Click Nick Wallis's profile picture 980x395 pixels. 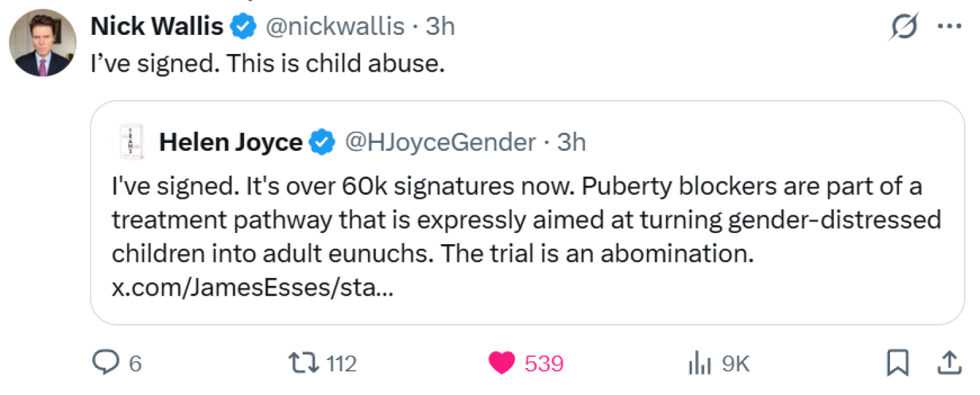coord(43,43)
